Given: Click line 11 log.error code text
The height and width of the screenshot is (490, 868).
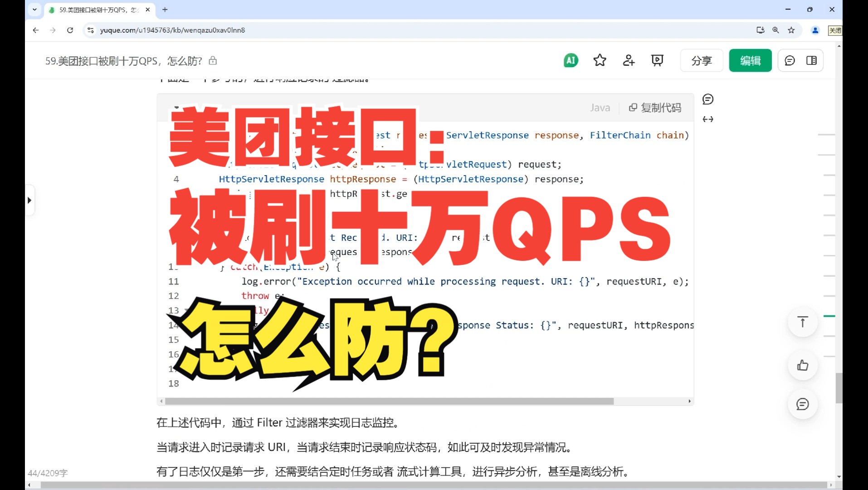Looking at the screenshot, I should tap(465, 281).
